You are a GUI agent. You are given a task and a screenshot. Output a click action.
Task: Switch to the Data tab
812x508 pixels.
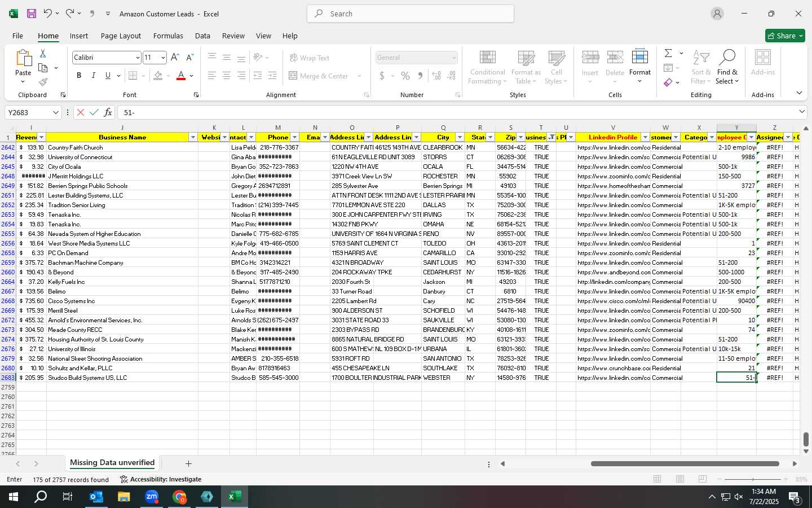tap(202, 36)
